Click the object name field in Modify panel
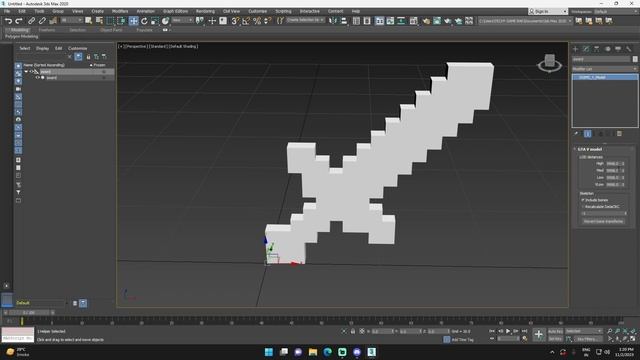Image resolution: width=640 pixels, height=360 pixels. (601, 59)
